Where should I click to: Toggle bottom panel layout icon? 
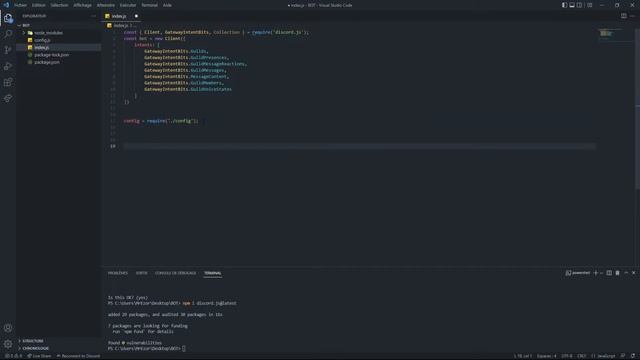click(x=572, y=5)
